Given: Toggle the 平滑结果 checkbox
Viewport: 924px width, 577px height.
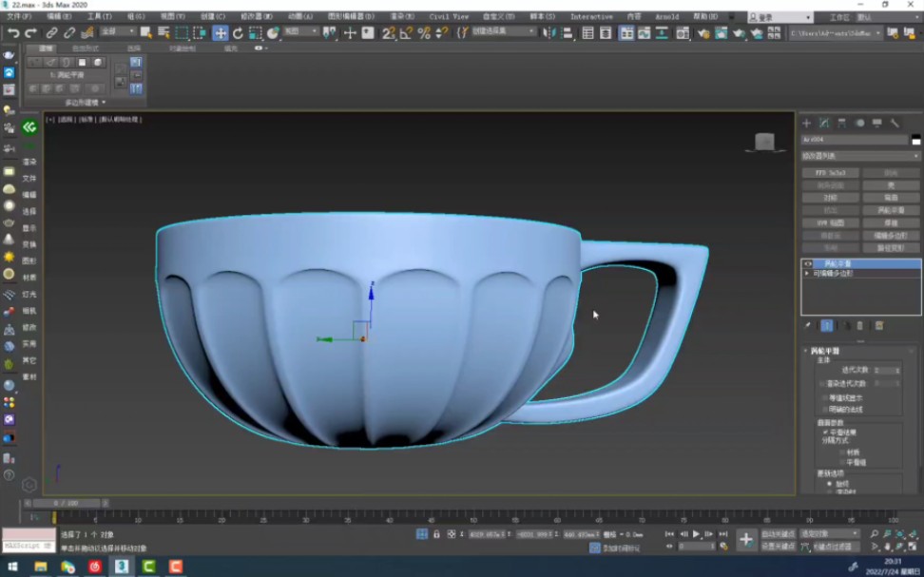Looking at the screenshot, I should pos(824,432).
